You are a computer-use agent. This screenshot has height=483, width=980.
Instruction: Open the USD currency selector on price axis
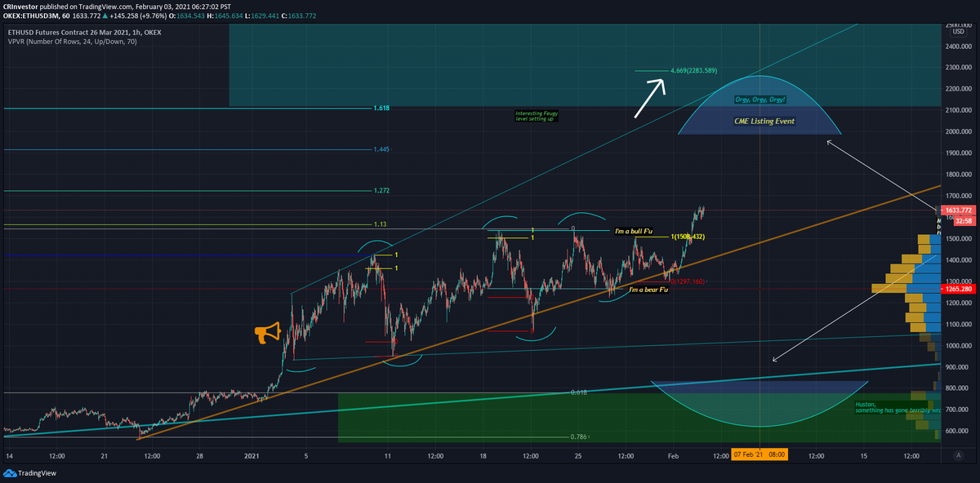[x=960, y=31]
